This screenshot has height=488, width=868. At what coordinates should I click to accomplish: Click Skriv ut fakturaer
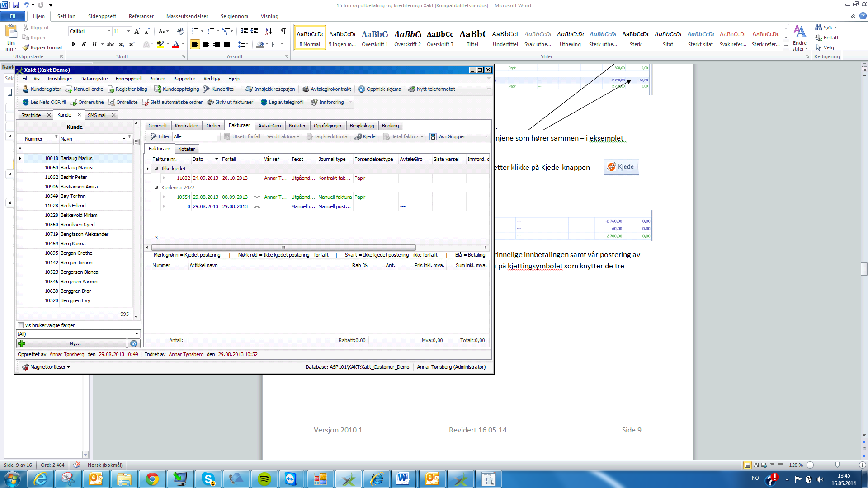(x=230, y=102)
